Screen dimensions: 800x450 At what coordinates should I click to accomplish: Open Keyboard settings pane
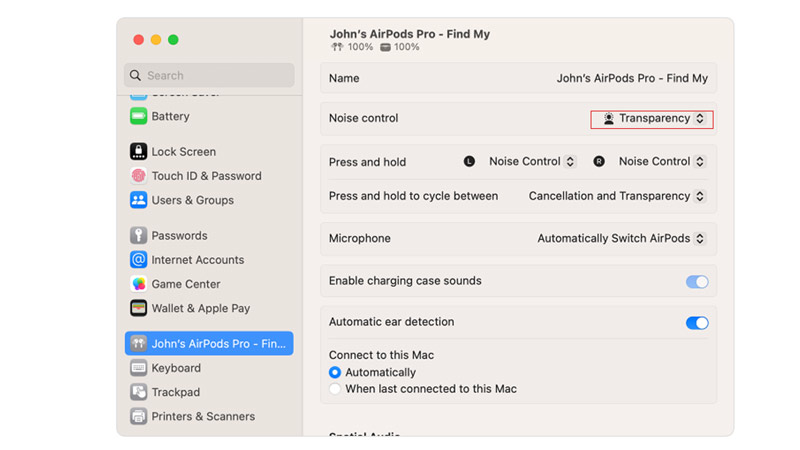(209, 368)
